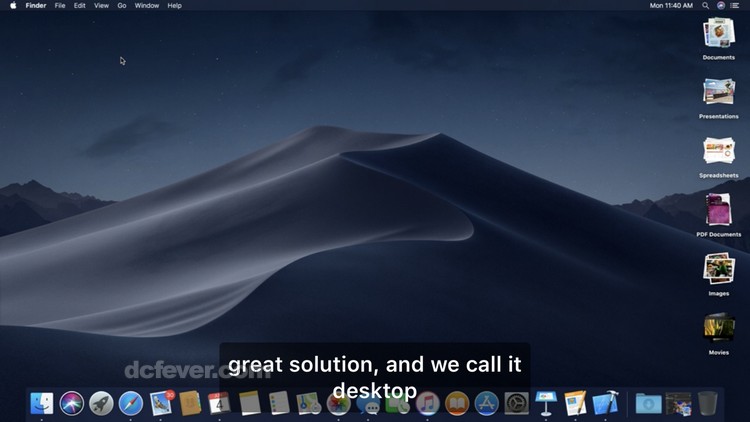750x422 pixels.
Task: Expand the Documents stack on desktop
Action: coord(719,33)
